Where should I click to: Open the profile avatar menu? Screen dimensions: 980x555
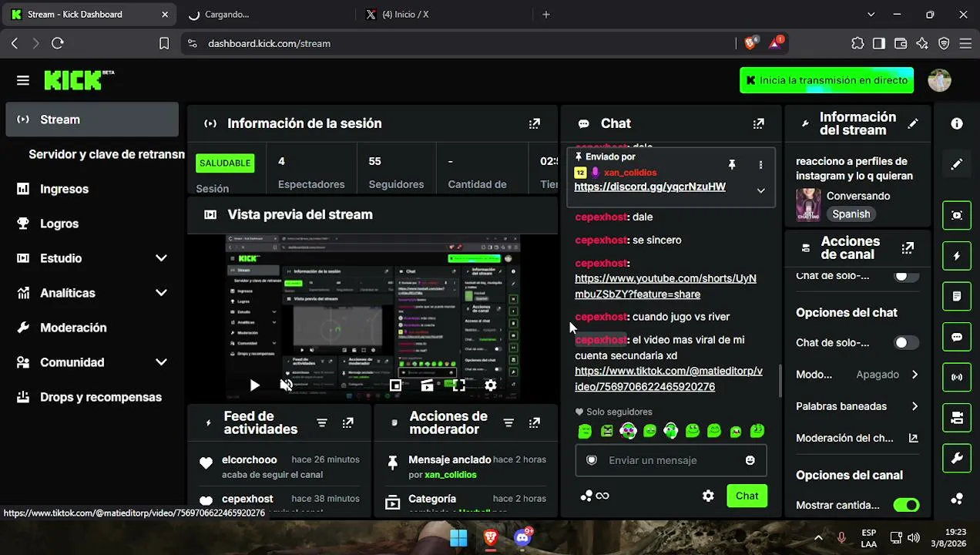pyautogui.click(x=939, y=80)
